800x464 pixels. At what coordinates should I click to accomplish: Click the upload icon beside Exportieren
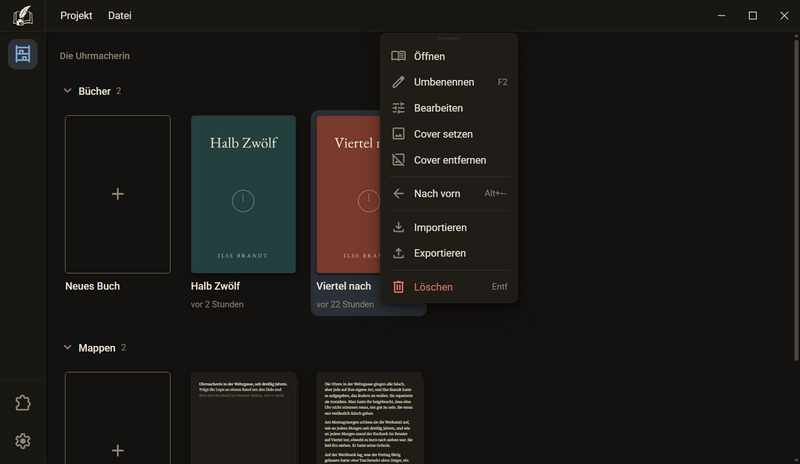coord(398,253)
